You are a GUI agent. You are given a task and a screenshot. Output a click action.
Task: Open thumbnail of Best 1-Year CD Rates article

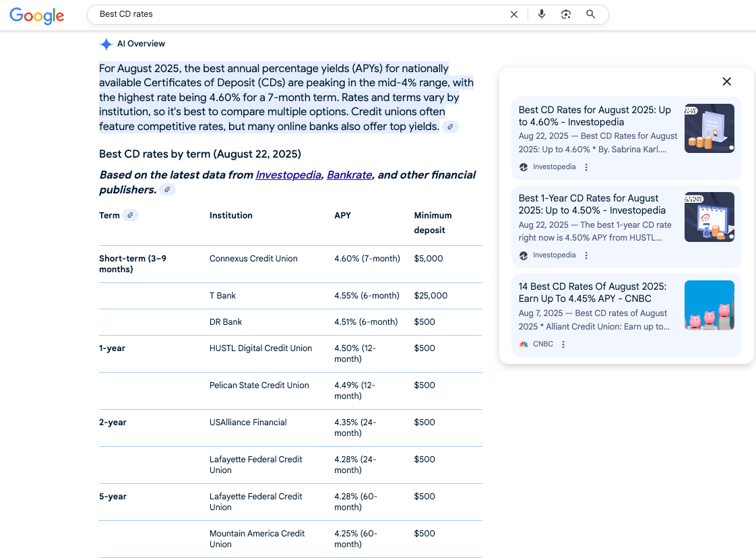coord(710,217)
